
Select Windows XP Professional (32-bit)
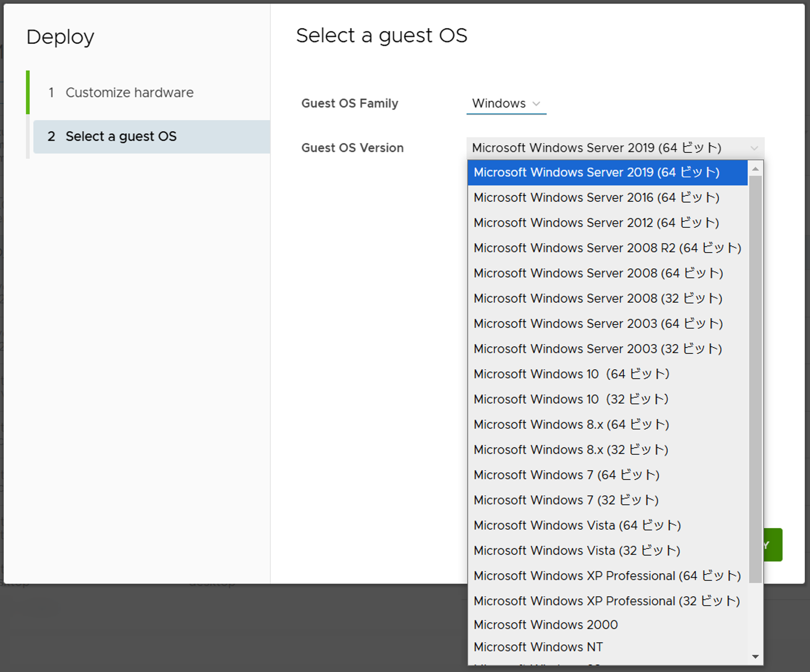pyautogui.click(x=606, y=601)
